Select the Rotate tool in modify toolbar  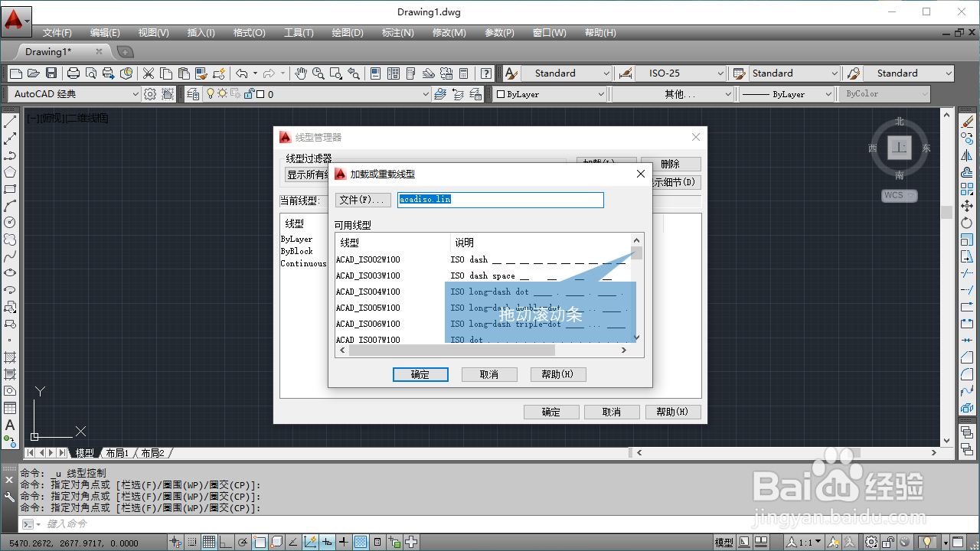pyautogui.click(x=968, y=223)
